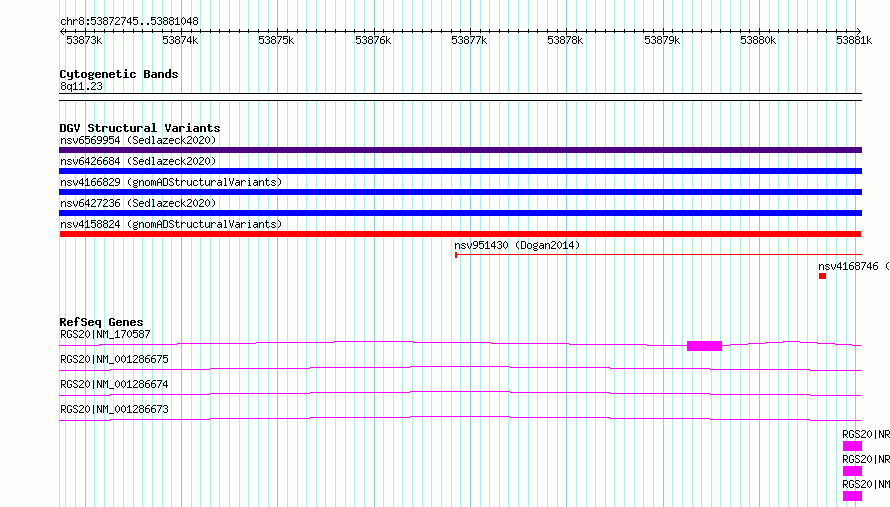Click the 53878k ruler tick label

coord(565,40)
